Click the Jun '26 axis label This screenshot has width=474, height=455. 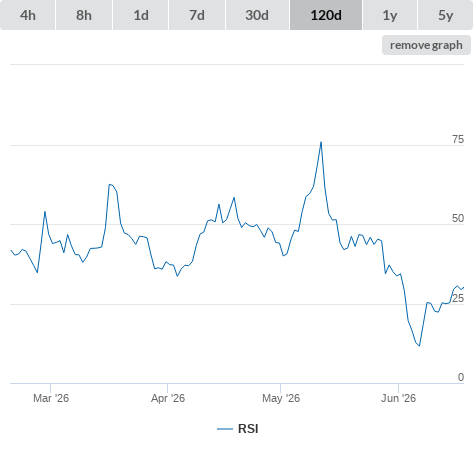pyautogui.click(x=398, y=398)
